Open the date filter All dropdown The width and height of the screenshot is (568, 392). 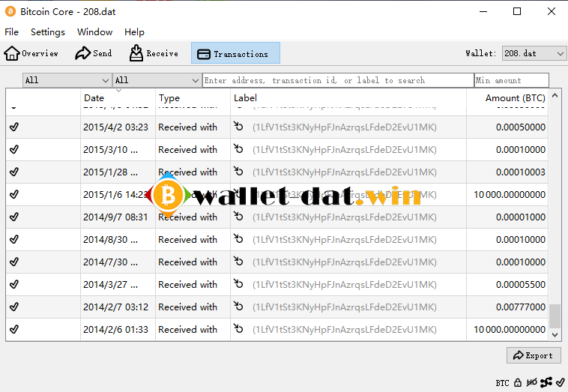(67, 80)
